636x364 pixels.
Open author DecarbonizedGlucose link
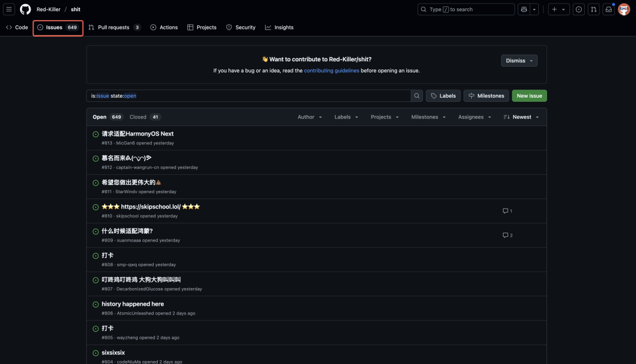pos(140,289)
